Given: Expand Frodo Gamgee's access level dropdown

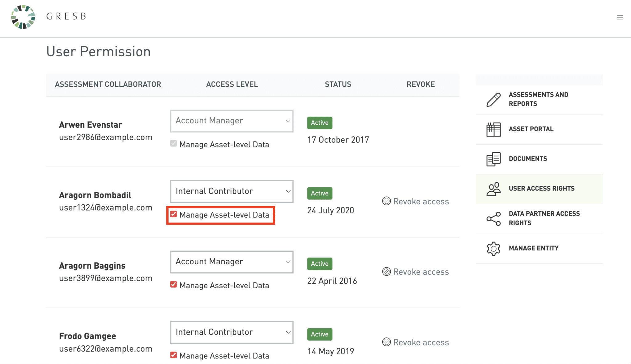Looking at the screenshot, I should click(232, 332).
